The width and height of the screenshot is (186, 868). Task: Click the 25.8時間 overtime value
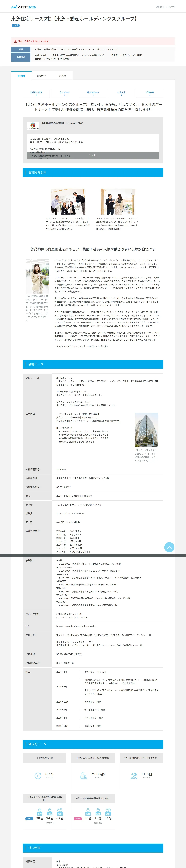(x=98, y=774)
